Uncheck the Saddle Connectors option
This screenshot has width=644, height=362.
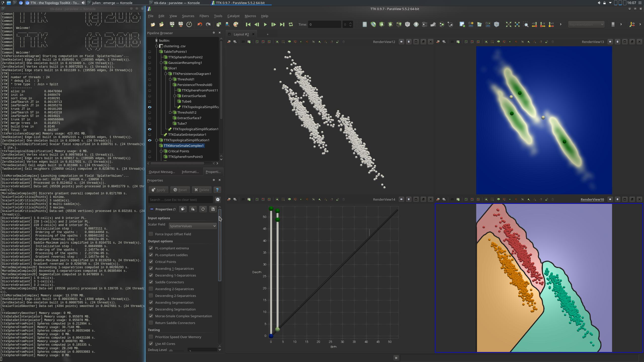click(x=151, y=282)
